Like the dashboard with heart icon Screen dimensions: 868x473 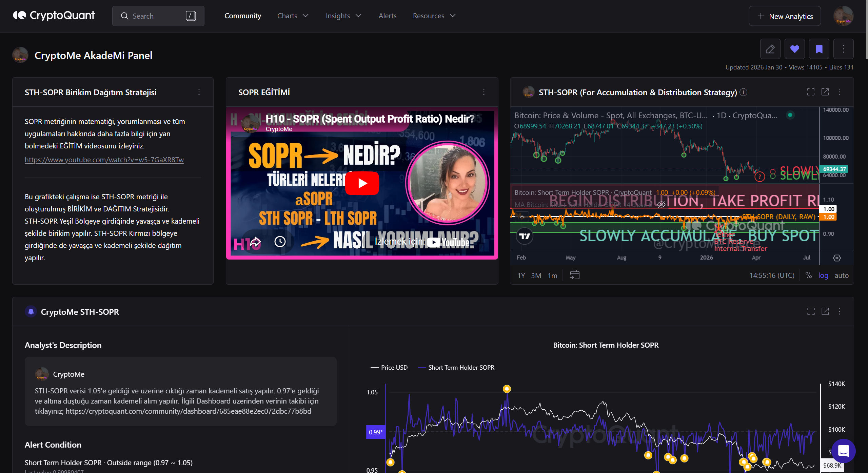point(794,49)
